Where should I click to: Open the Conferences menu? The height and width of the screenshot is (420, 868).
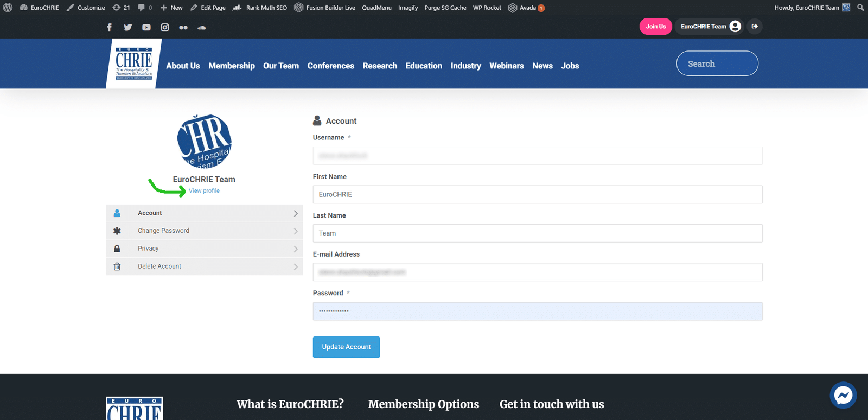[331, 66]
